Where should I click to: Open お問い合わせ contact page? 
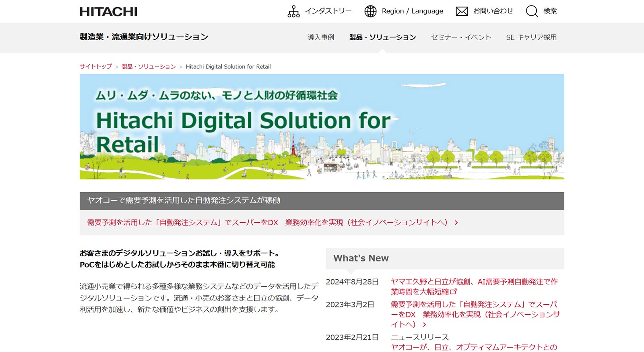(493, 11)
